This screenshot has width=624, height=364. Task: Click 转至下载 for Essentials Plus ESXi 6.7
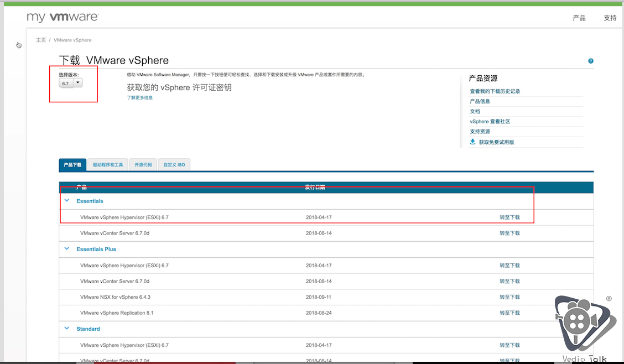click(x=510, y=266)
